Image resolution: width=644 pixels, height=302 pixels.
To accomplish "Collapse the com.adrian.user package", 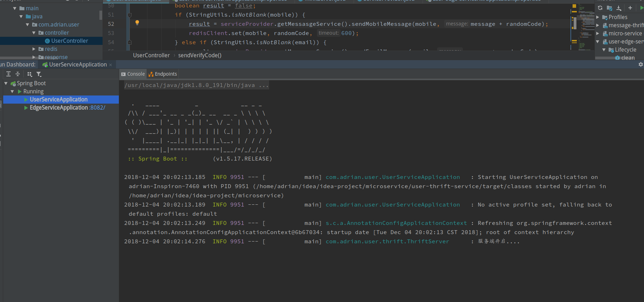I will pos(28,24).
